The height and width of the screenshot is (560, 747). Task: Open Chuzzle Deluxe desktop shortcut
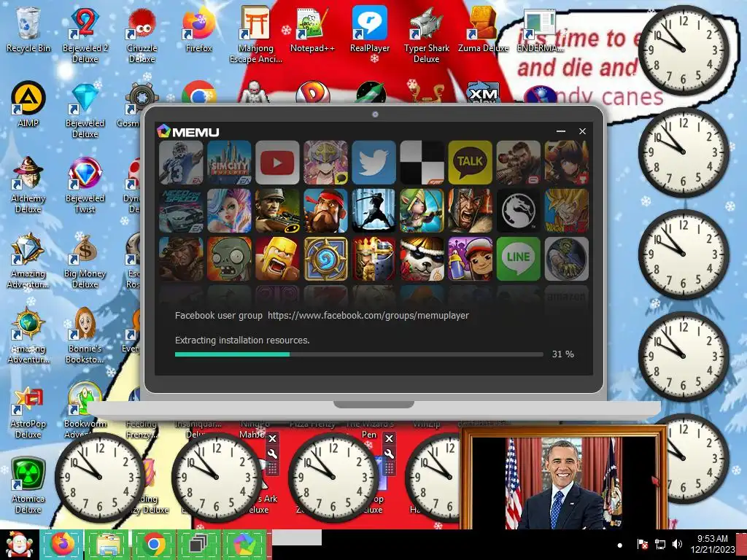point(142,35)
